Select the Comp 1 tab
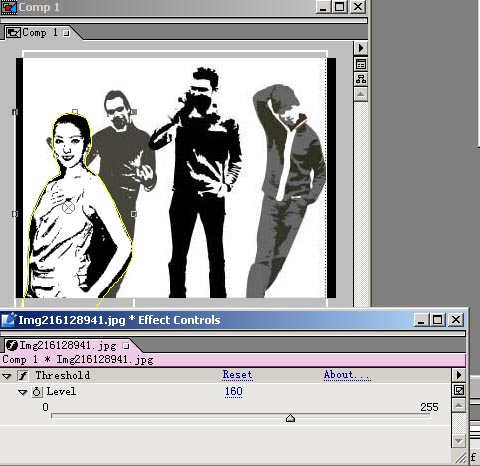Image resolution: width=480 pixels, height=466 pixels. pyautogui.click(x=38, y=33)
